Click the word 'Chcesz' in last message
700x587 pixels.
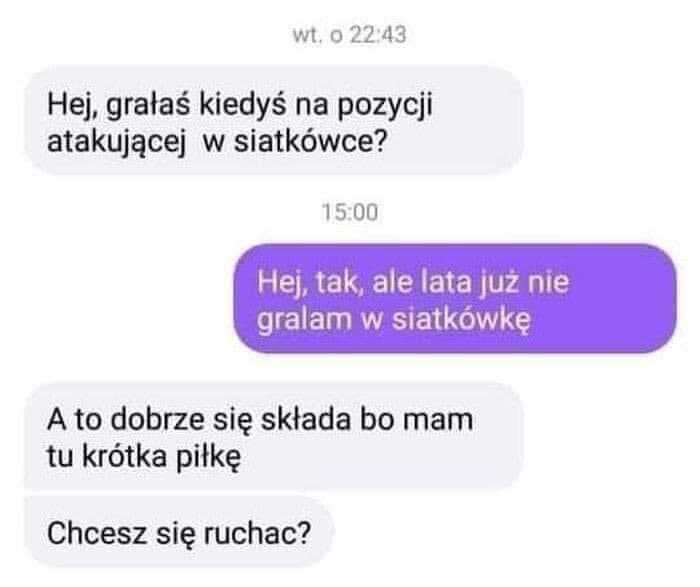coord(97,533)
